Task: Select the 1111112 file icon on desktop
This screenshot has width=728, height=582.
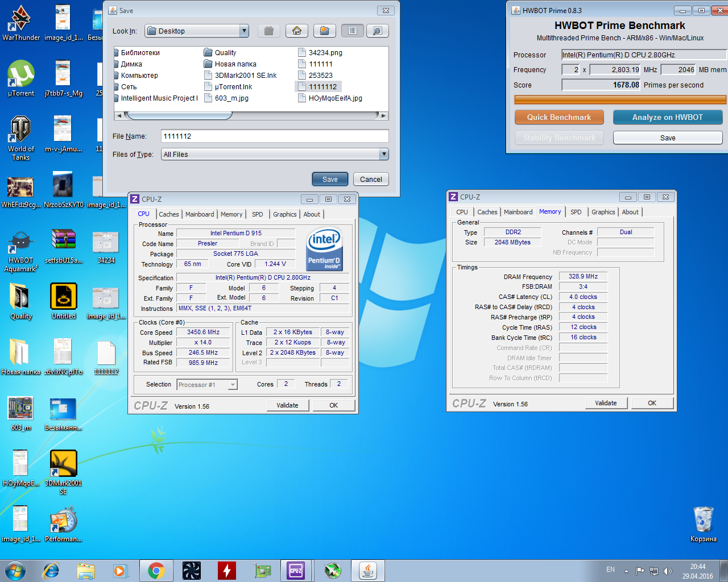Action: (x=106, y=357)
